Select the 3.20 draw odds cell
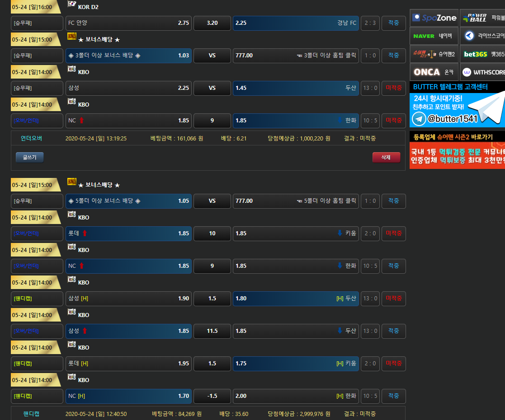505x420 pixels. tap(212, 23)
